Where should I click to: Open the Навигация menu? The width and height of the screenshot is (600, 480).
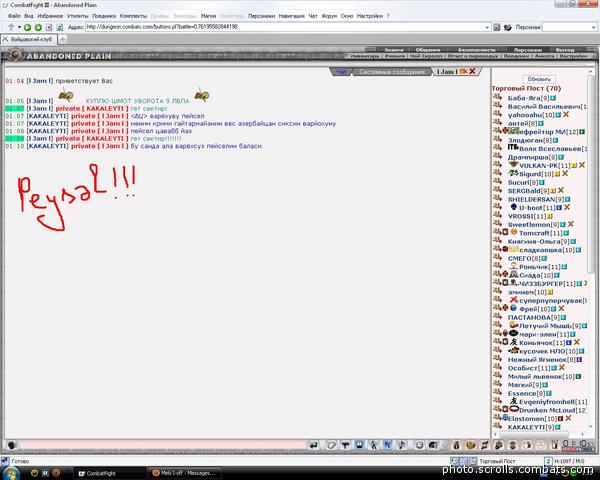click(291, 16)
